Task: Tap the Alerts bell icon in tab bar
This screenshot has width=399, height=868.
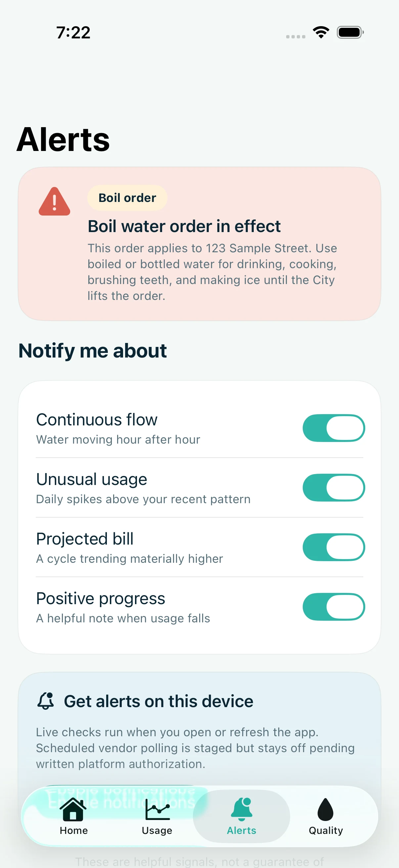Action: point(242,809)
